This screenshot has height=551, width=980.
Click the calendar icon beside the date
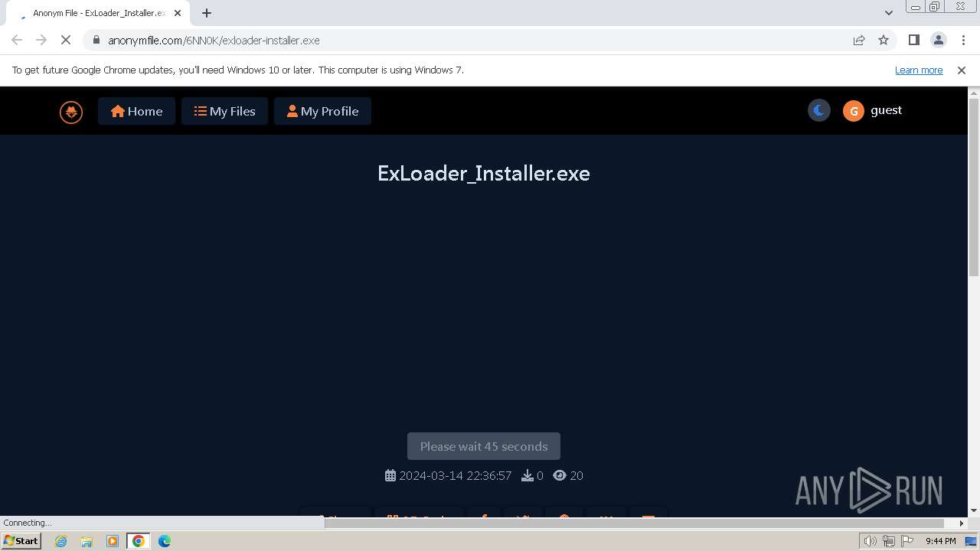pos(390,475)
